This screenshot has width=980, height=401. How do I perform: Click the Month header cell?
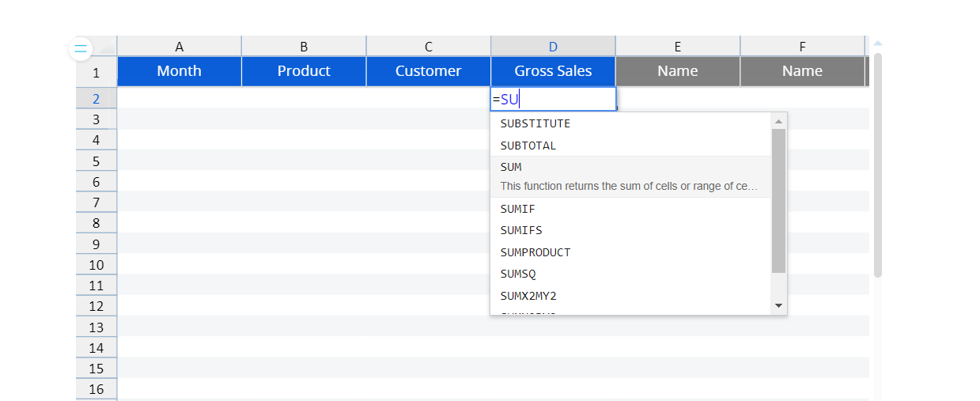(180, 71)
